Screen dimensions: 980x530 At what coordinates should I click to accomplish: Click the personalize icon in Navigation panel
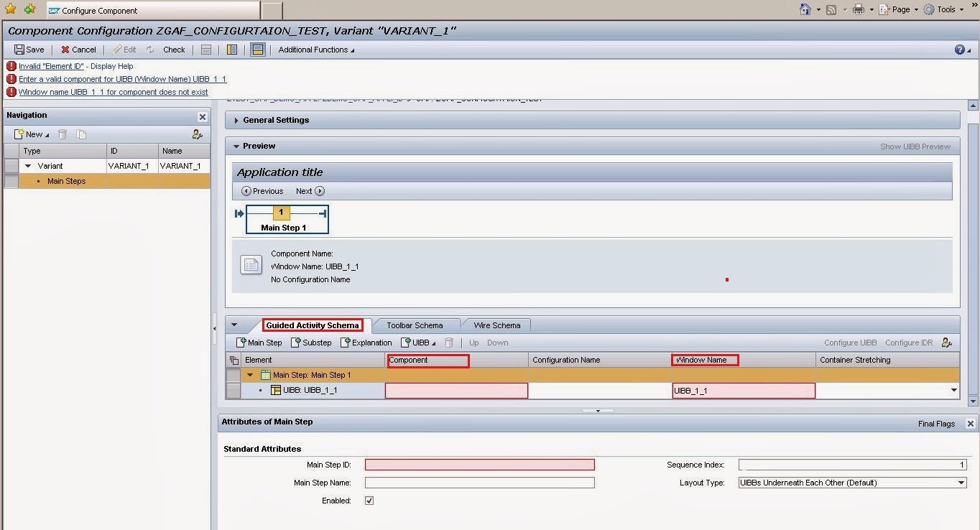click(198, 134)
